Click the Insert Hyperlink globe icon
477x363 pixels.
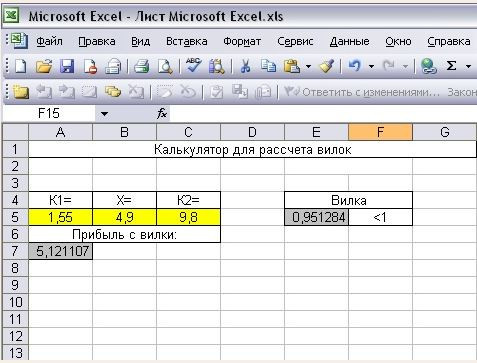click(x=429, y=66)
